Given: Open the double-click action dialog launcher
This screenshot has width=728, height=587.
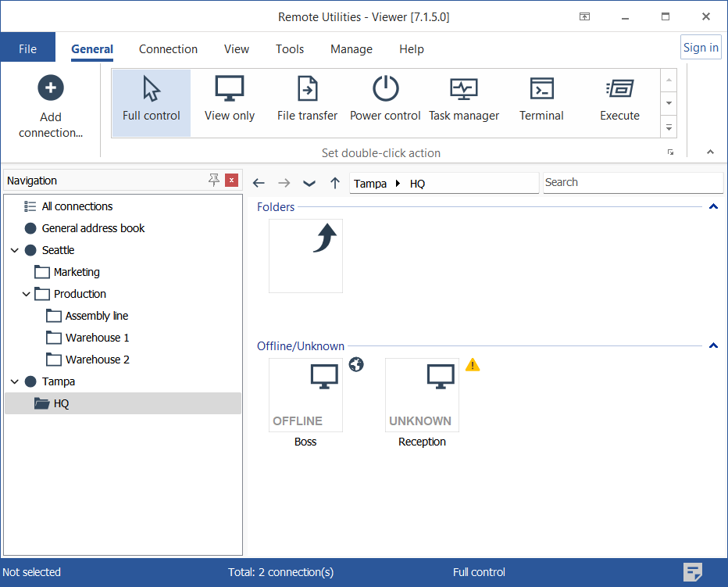Looking at the screenshot, I should (670, 152).
